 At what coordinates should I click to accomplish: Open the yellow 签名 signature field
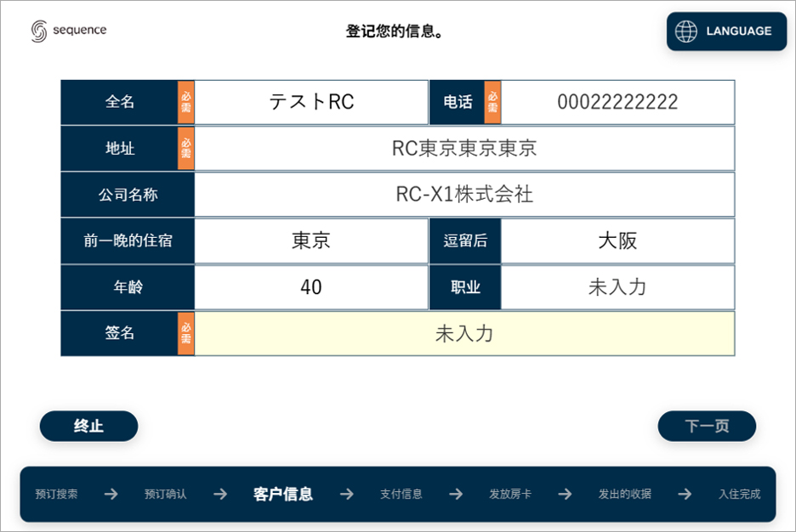tap(464, 333)
